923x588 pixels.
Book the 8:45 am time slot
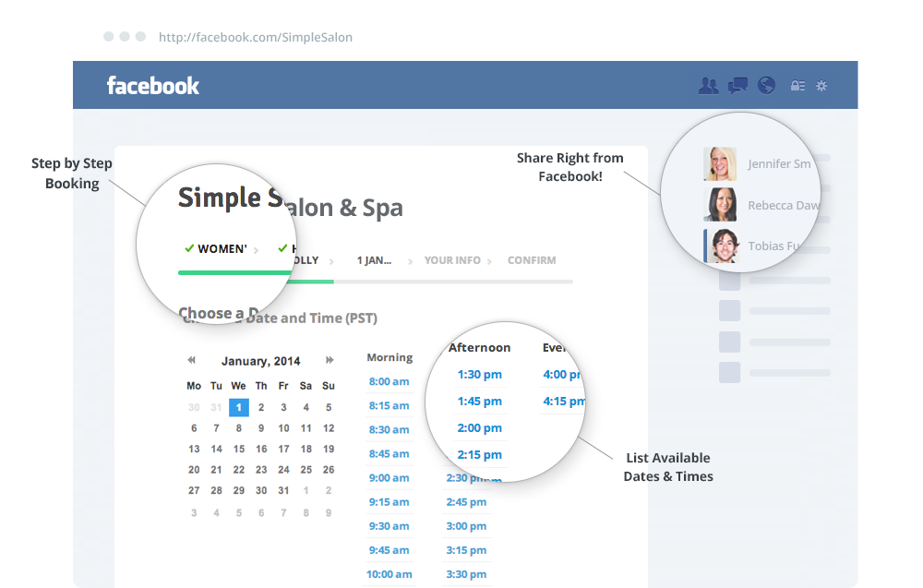click(x=390, y=454)
